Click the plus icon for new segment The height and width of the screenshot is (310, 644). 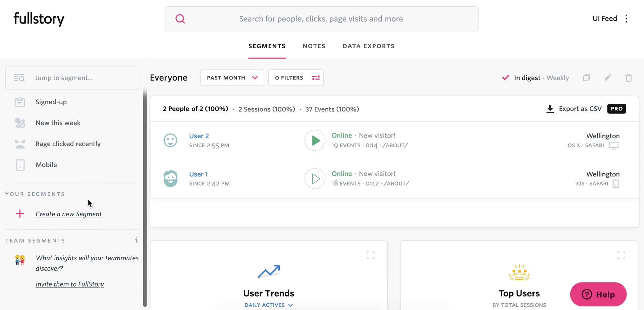20,214
